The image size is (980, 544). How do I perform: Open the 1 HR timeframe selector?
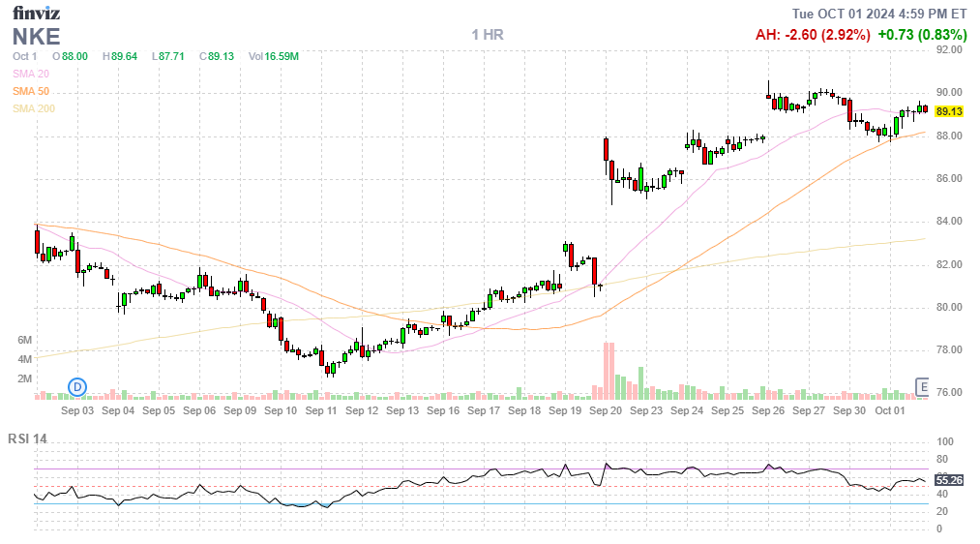coord(488,35)
